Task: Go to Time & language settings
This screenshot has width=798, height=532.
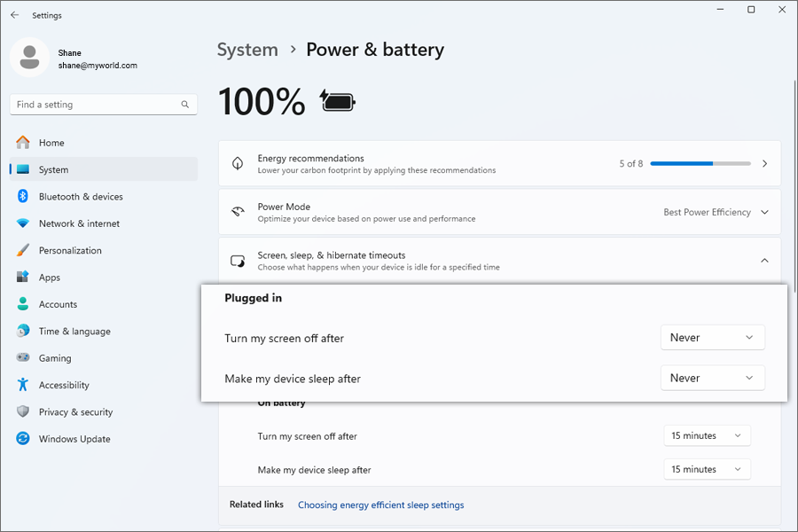Action: (x=74, y=332)
